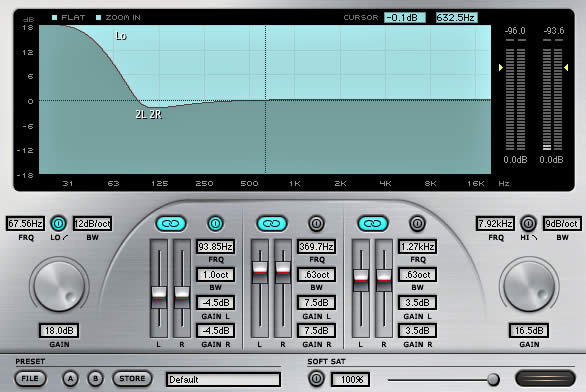Select preset slot B

95,379
